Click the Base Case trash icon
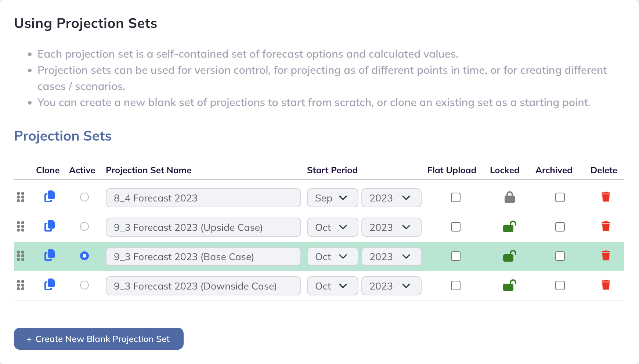Viewport: 639px width, 364px height. (x=606, y=256)
